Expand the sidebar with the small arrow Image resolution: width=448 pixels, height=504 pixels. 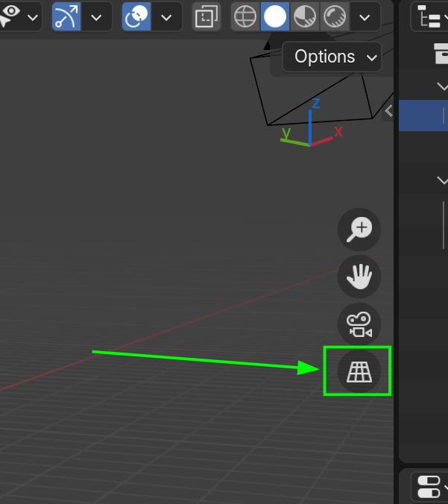(388, 111)
